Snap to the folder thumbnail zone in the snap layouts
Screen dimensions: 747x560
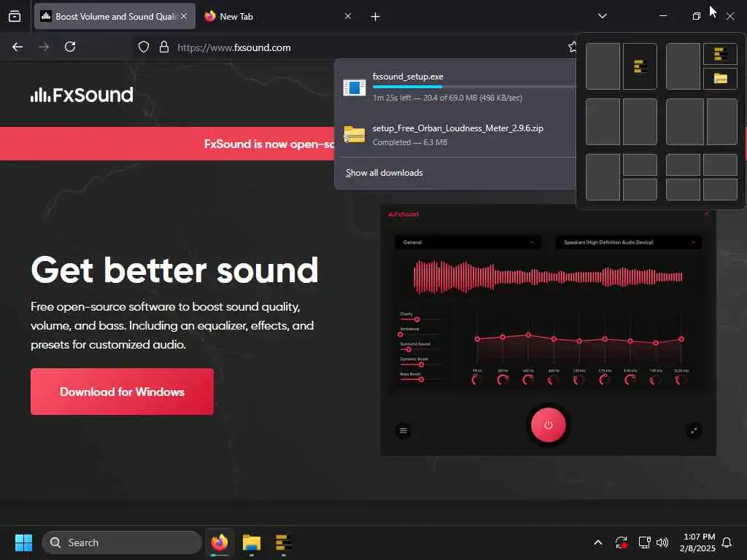coord(720,79)
